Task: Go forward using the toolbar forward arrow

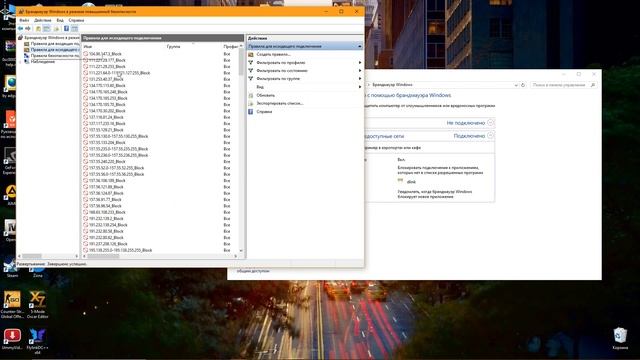Action: pos(28,29)
